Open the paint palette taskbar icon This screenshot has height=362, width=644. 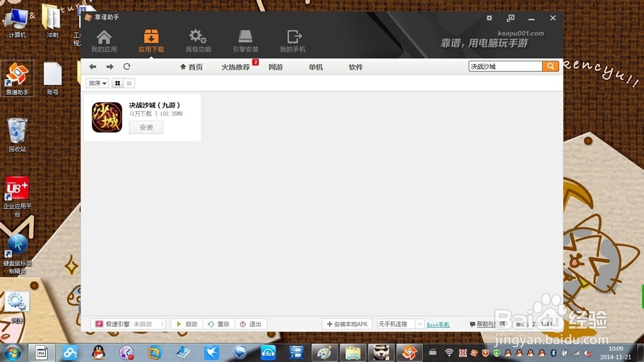tap(325, 352)
